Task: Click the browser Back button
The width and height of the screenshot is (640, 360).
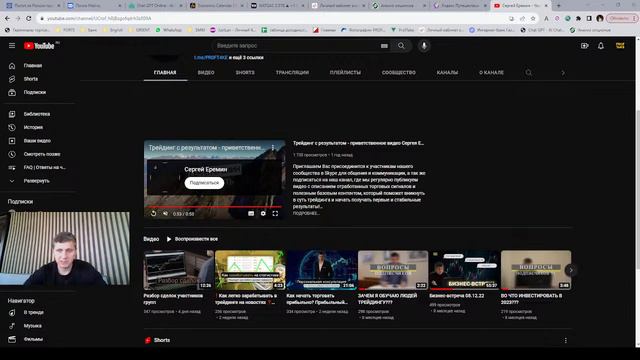Action: tap(7, 18)
